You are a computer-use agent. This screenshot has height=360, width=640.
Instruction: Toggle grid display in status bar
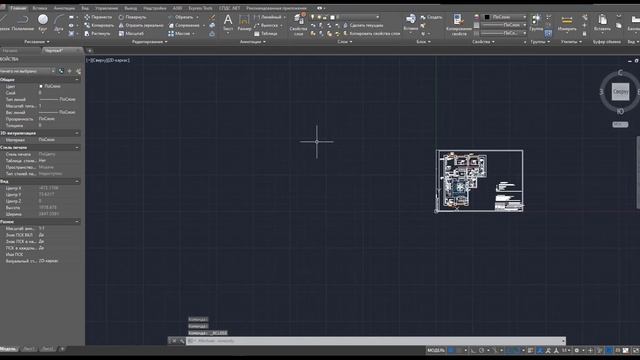click(x=451, y=350)
